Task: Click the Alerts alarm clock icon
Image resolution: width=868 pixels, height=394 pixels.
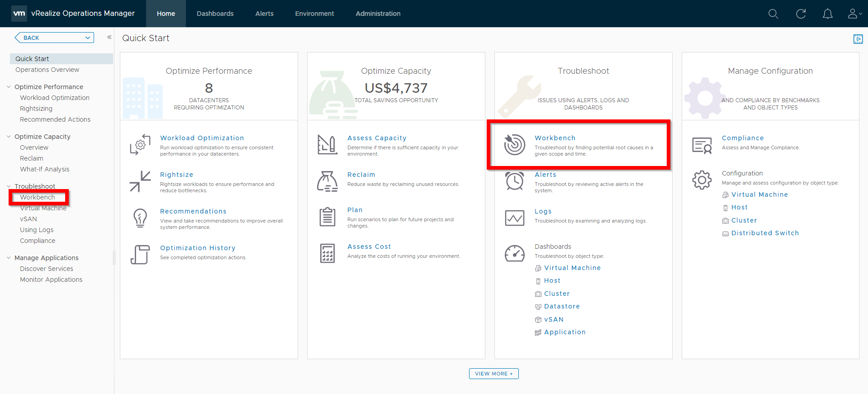Action: point(515,181)
